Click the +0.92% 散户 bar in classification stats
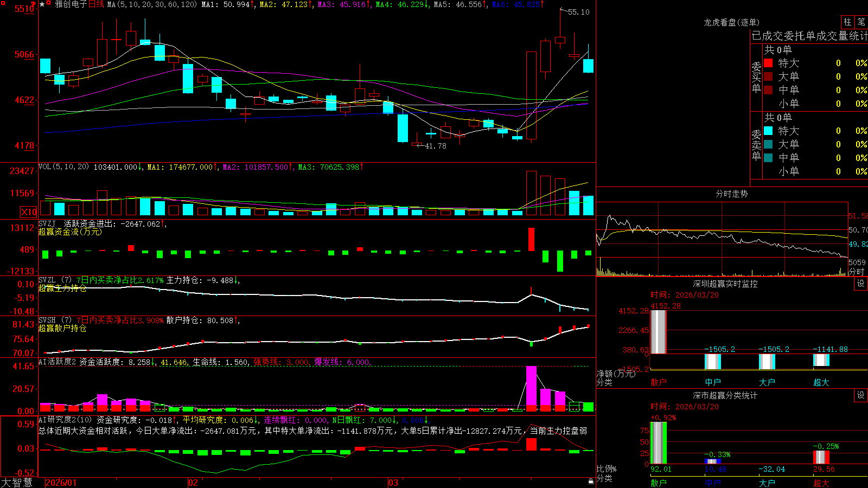Viewport: 868px width, 488px height. pyautogui.click(x=659, y=443)
